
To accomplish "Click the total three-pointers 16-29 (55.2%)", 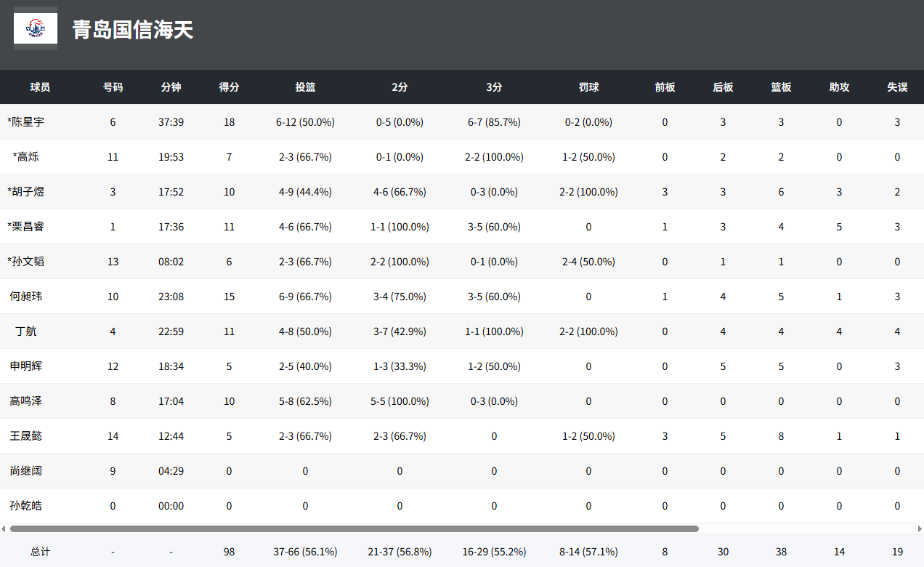I will pos(494,552).
